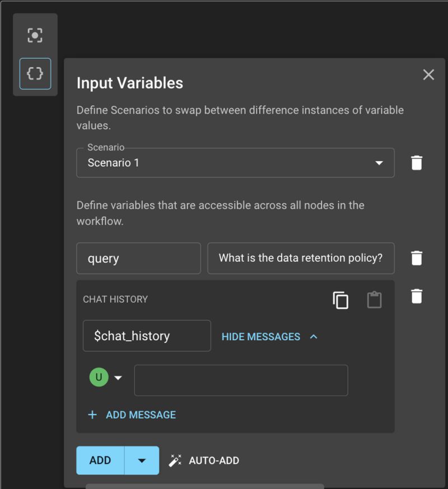This screenshot has height=489, width=448.
Task: Click the green U user role avatar
Action: pos(99,377)
